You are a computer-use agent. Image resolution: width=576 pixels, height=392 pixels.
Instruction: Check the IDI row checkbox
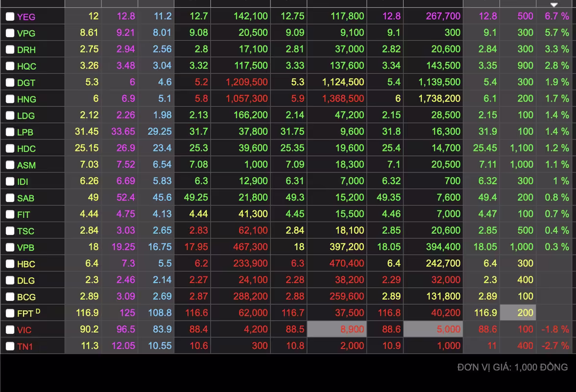[10, 181]
